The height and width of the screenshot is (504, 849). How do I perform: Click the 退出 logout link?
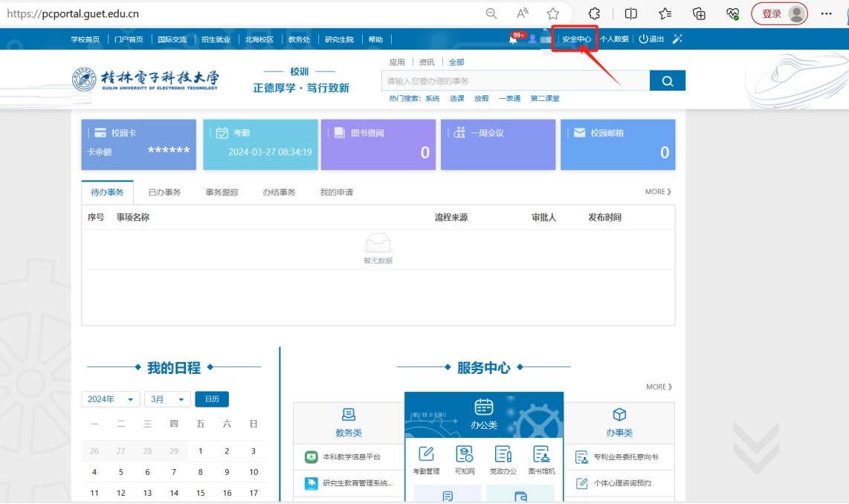[651, 39]
